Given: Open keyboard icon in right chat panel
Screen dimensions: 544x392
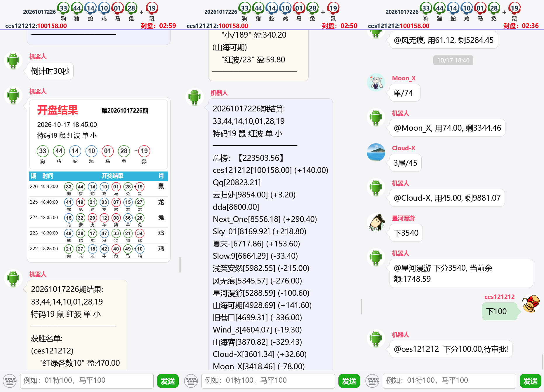Looking at the screenshot, I should pyautogui.click(x=373, y=381).
